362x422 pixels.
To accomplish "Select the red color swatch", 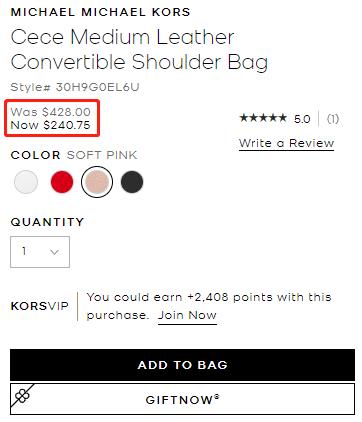I will (x=62, y=182).
